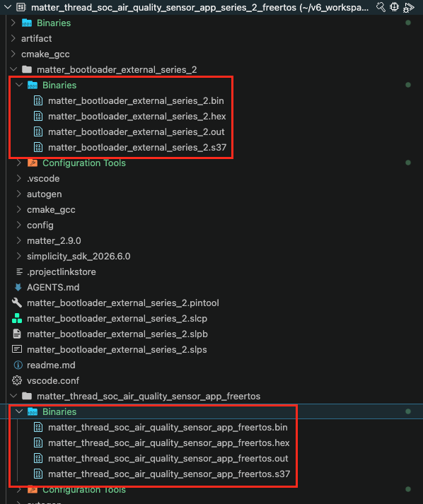Click the run and debug icon in header
This screenshot has height=504, width=423.
(409, 7)
